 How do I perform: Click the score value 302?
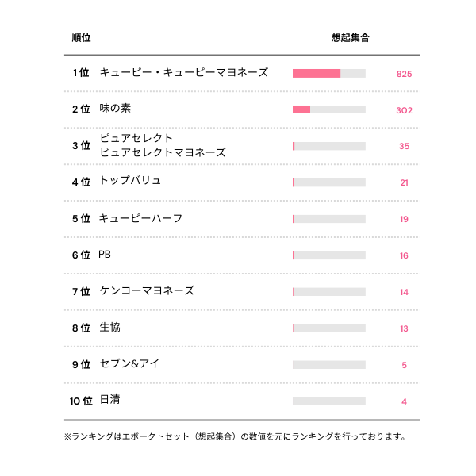pyautogui.click(x=404, y=110)
